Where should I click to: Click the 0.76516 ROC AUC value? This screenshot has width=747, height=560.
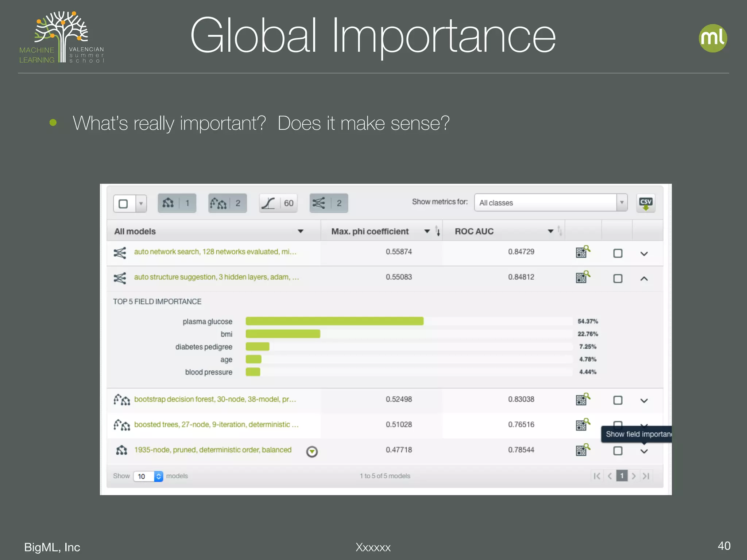[521, 424]
